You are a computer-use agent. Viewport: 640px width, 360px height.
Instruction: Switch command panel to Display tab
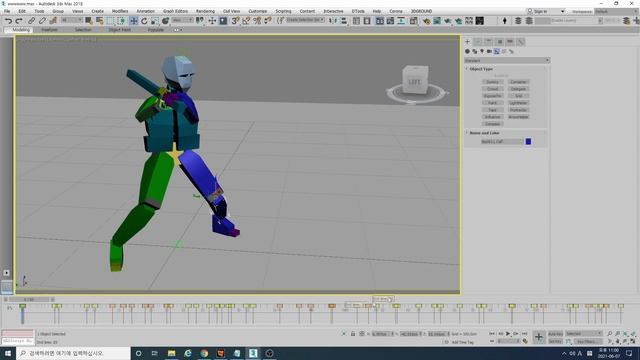(510, 42)
